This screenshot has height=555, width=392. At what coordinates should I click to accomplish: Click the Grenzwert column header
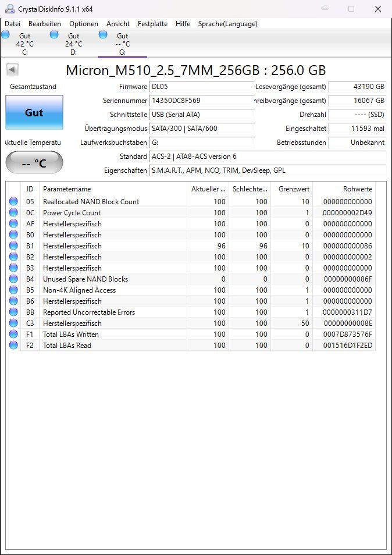[292, 189]
